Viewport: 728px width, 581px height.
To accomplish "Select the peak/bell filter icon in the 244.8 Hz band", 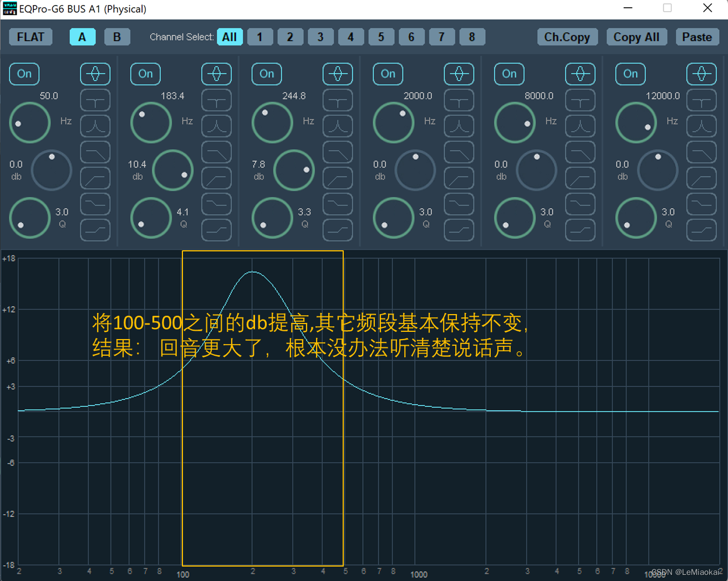I will [x=338, y=74].
